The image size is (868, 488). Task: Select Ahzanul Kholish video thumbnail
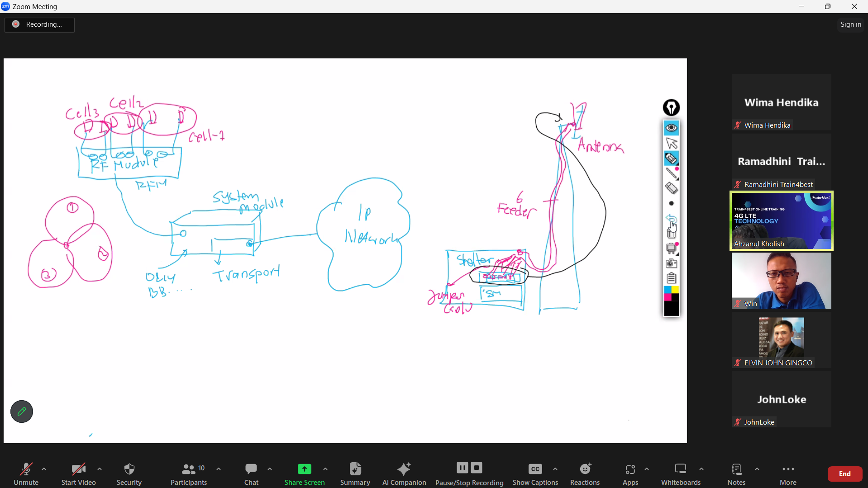point(781,221)
